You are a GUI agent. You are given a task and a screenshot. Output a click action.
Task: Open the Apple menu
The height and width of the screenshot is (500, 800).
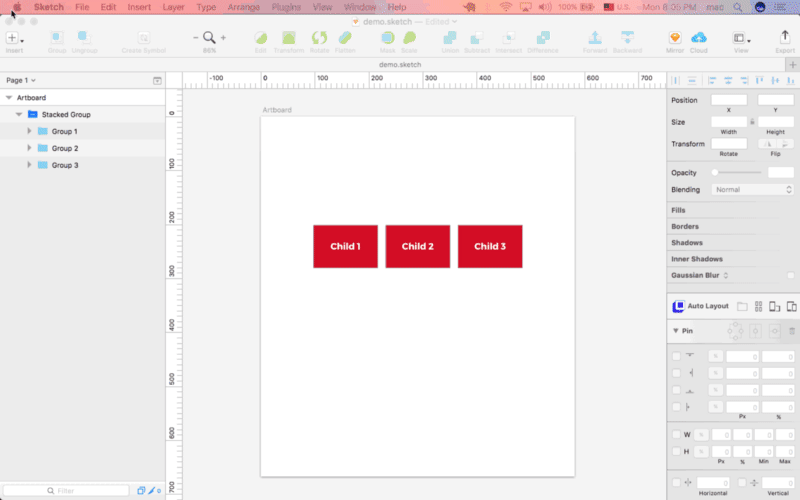[17, 7]
